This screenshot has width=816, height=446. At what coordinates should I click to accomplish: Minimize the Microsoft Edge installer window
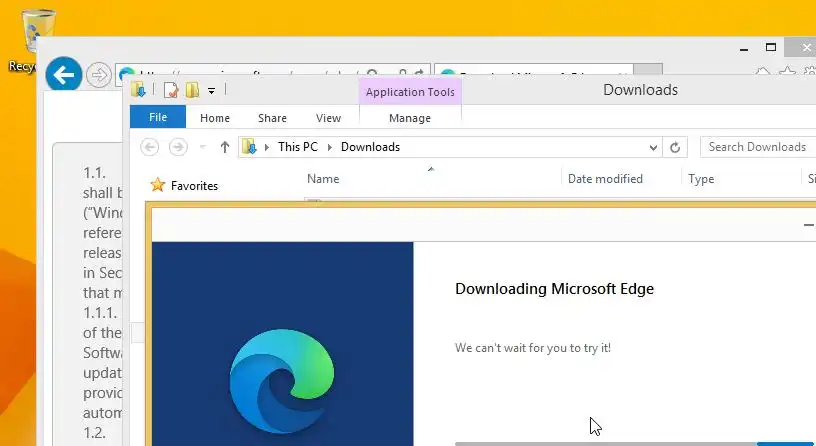pyautogui.click(x=808, y=225)
